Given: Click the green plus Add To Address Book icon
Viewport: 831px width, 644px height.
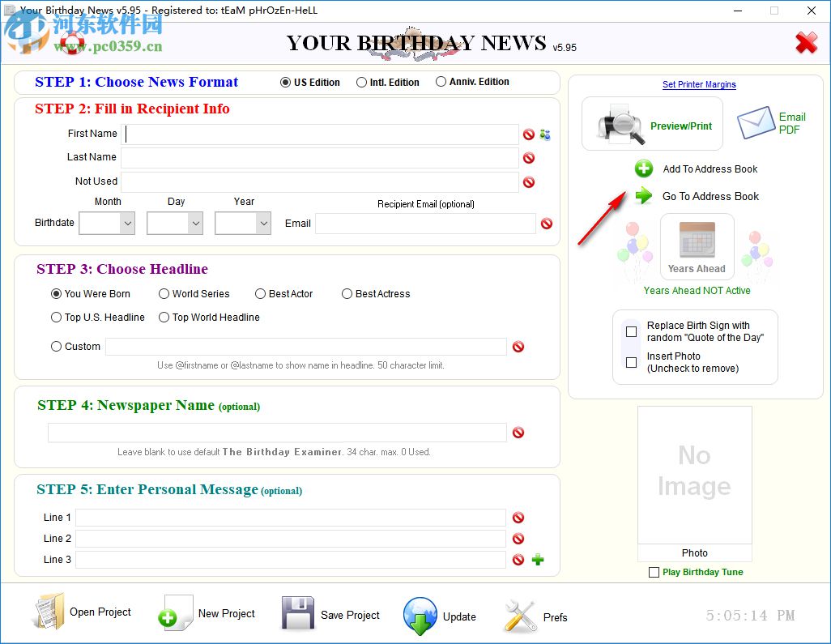Looking at the screenshot, I should coord(644,168).
